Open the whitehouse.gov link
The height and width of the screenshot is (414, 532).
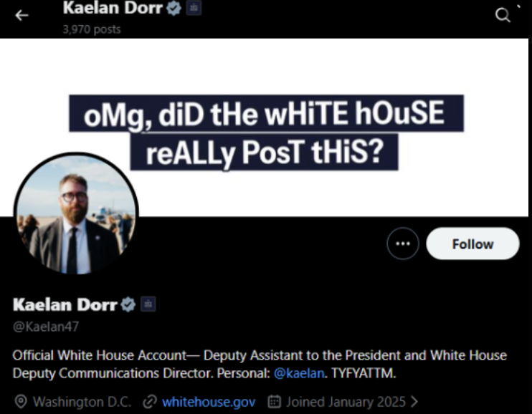[x=209, y=402]
